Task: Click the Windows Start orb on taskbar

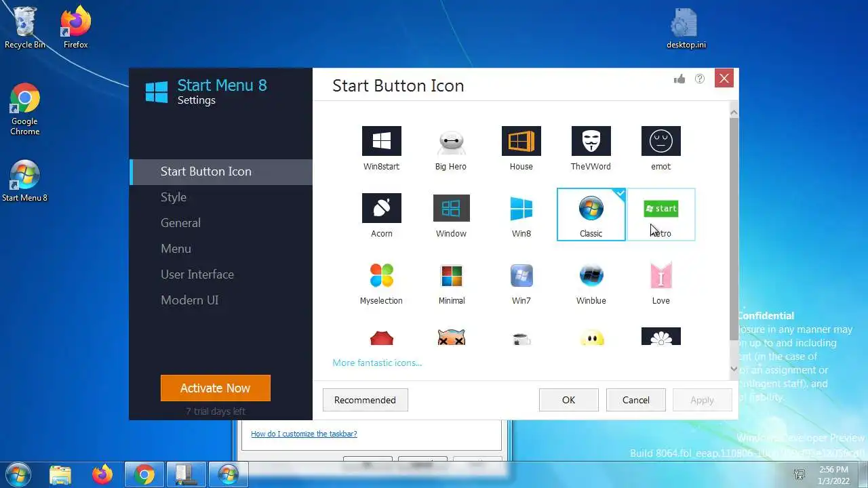Action: point(17,474)
